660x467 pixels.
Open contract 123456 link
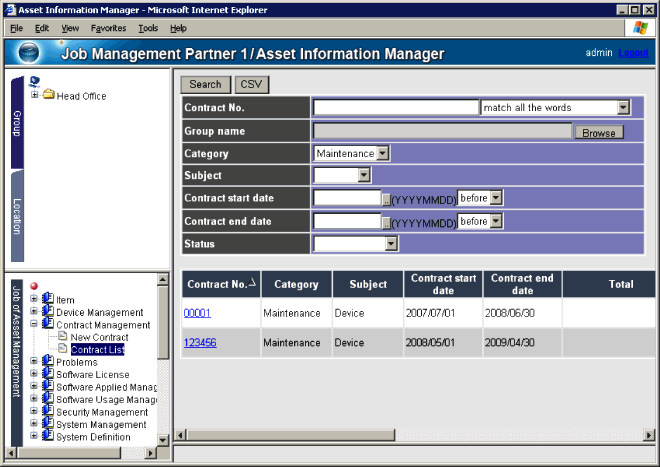tap(200, 342)
